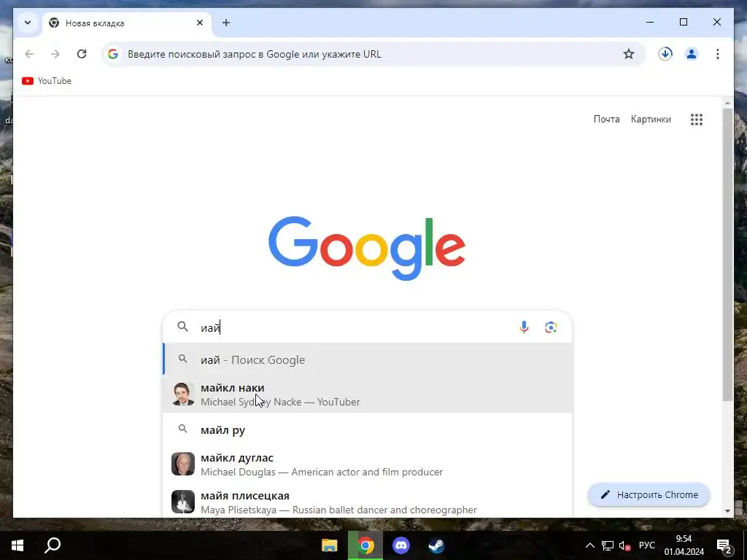Click the muted volume tray icon
747x560 pixels.
coord(624,545)
